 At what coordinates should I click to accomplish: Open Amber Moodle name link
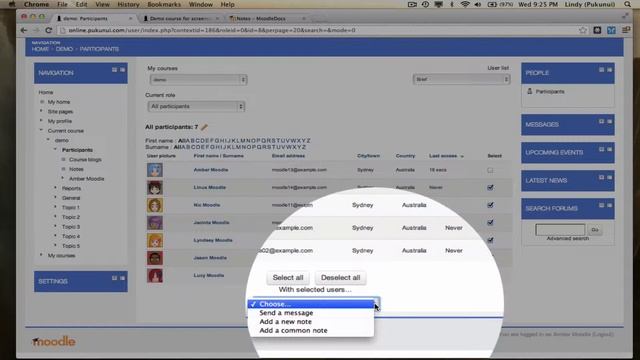211,170
